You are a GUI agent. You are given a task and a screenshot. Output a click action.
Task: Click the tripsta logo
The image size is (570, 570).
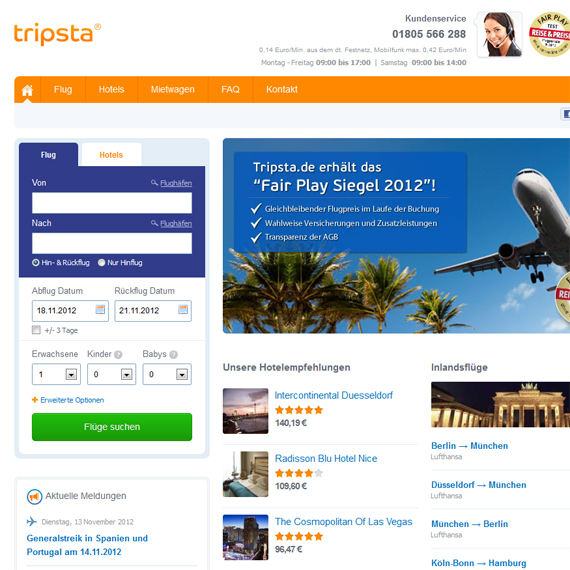[x=57, y=34]
